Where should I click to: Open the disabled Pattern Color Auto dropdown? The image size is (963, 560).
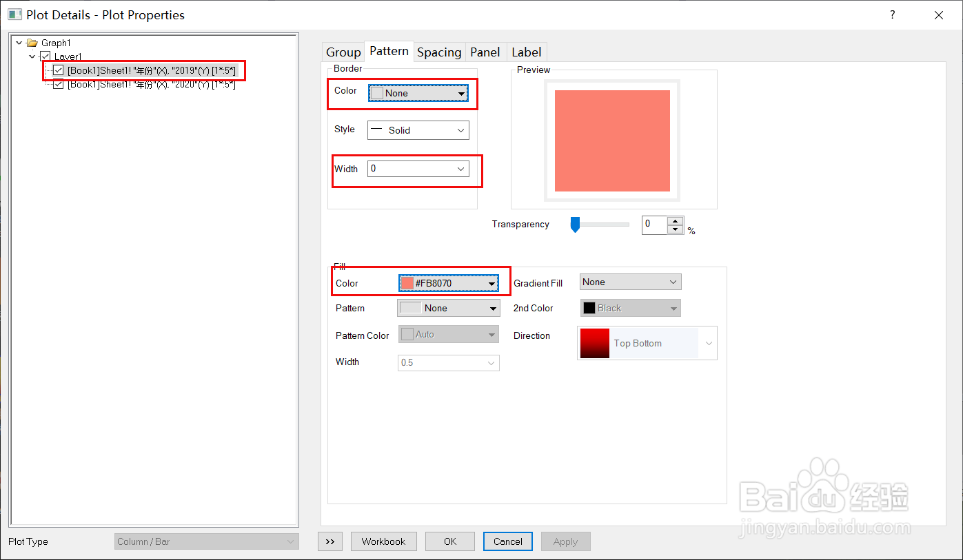(449, 334)
